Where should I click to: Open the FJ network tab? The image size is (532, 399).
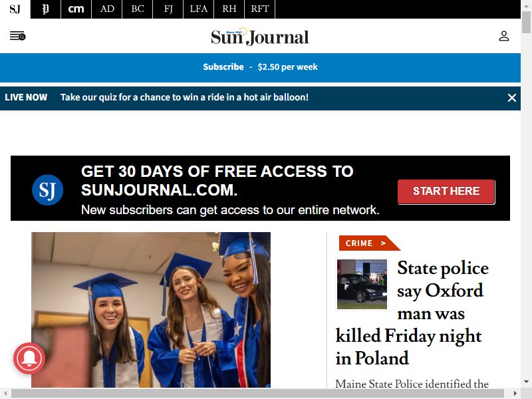click(168, 9)
